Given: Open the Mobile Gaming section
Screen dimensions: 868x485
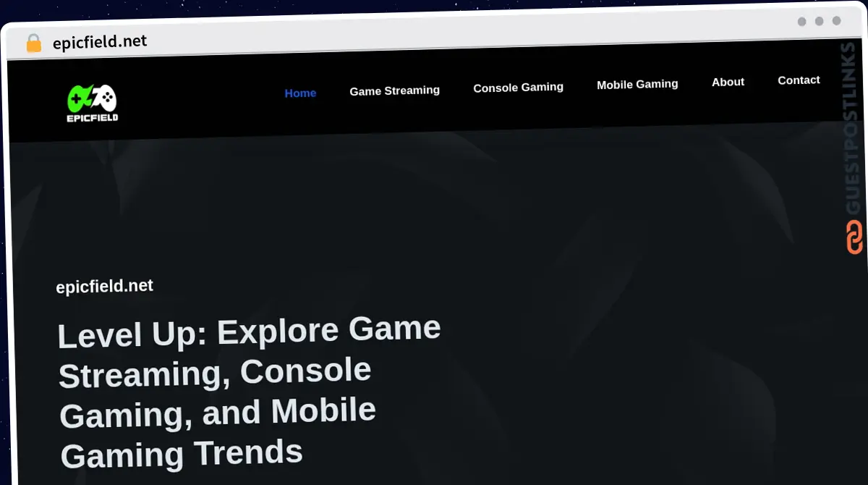Looking at the screenshot, I should pyautogui.click(x=637, y=84).
